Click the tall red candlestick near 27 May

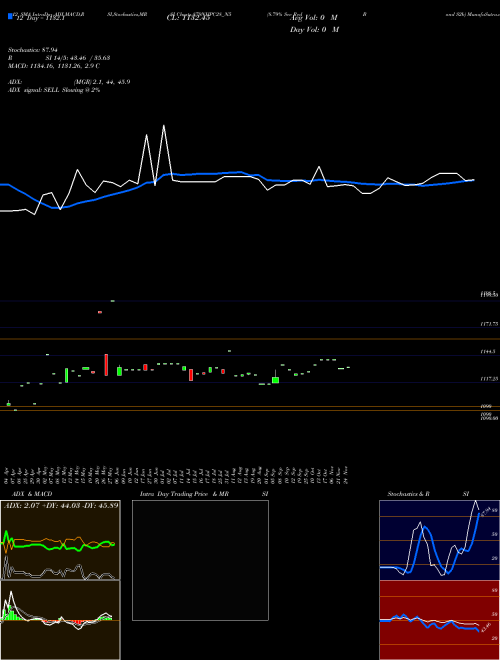106,365
